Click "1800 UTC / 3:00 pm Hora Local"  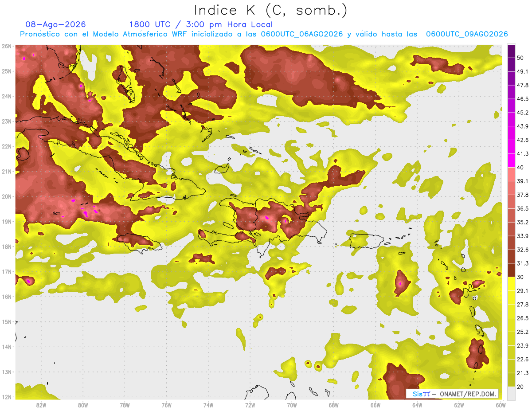click(201, 24)
